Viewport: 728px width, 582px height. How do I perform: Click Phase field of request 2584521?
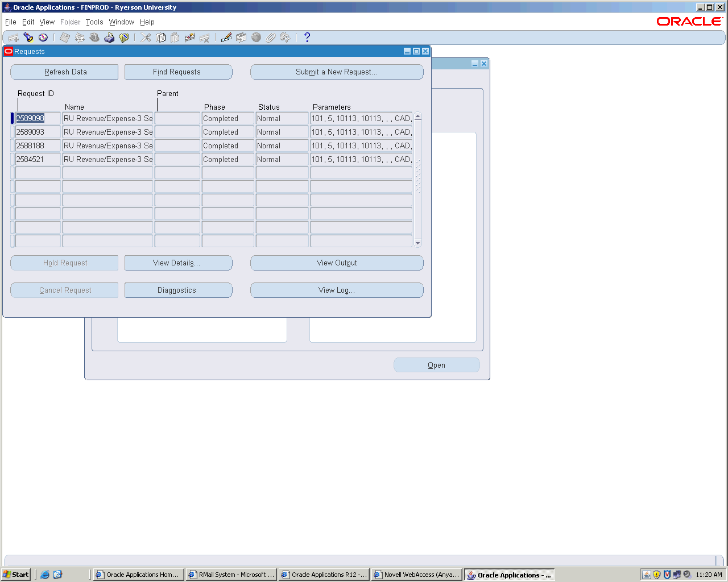[x=227, y=160]
